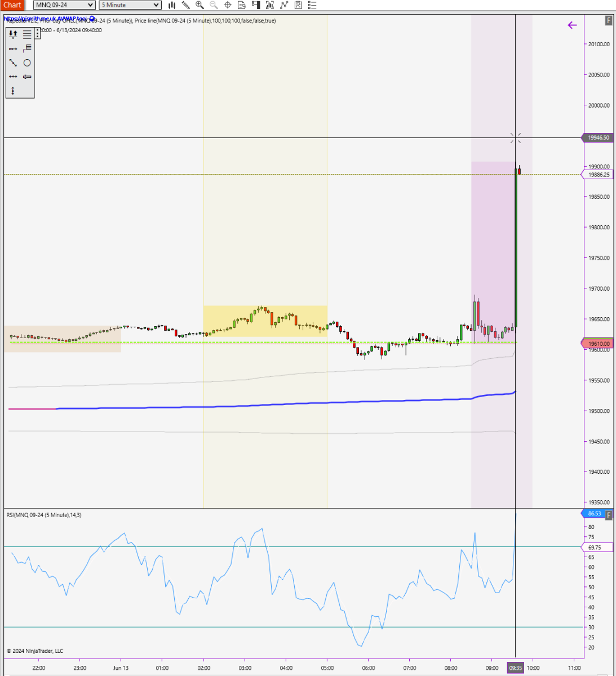Select the horizontal double-arrow line tool
The height and width of the screenshot is (676, 616).
tap(13, 77)
